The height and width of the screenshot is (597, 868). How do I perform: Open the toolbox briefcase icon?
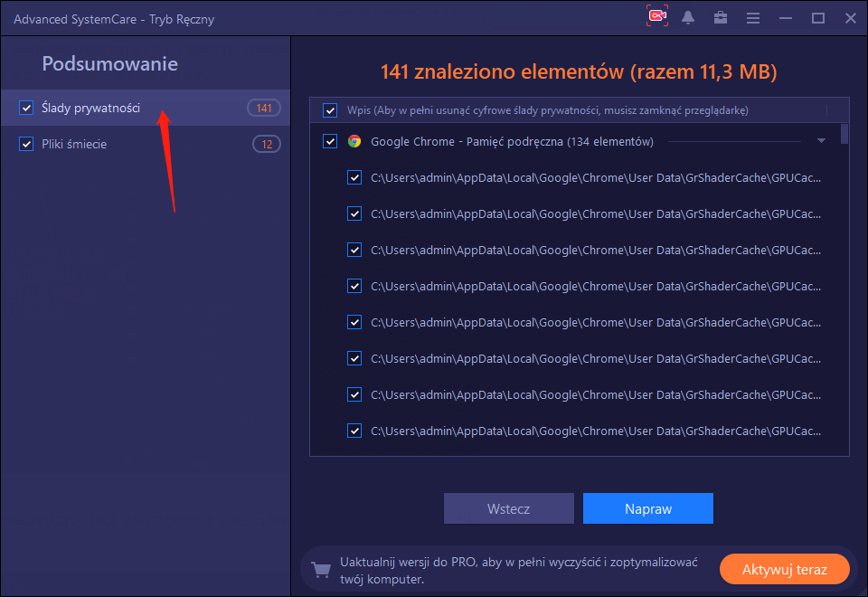721,18
